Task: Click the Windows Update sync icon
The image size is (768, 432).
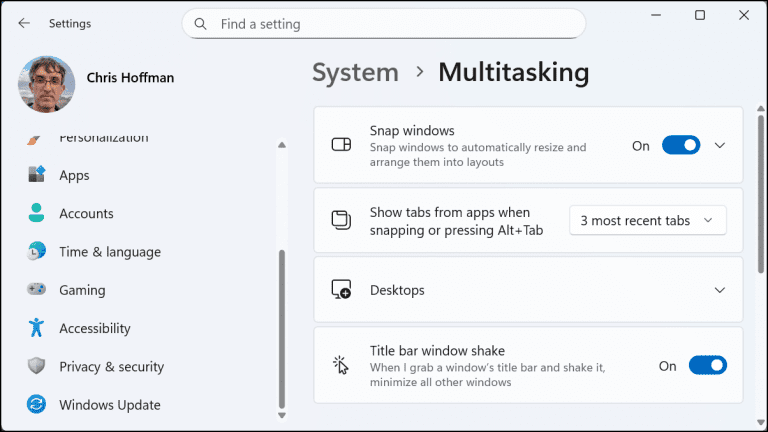Action: (x=37, y=405)
